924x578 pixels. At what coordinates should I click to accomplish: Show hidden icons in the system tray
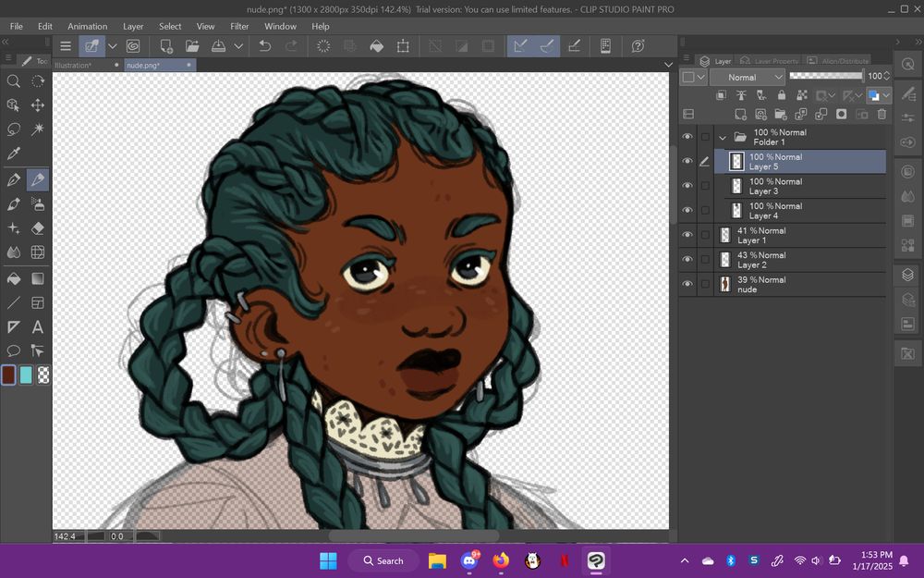pos(684,560)
